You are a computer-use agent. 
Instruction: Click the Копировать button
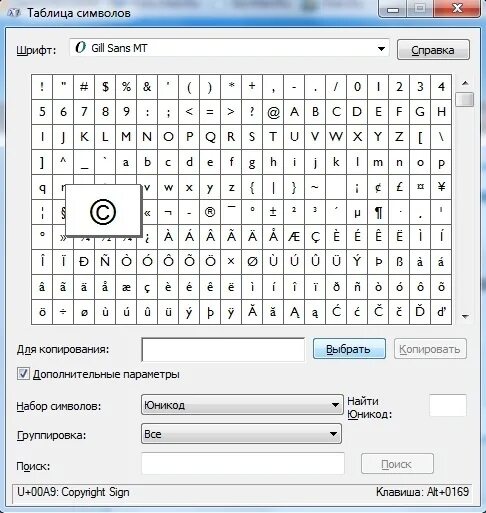pos(430,349)
